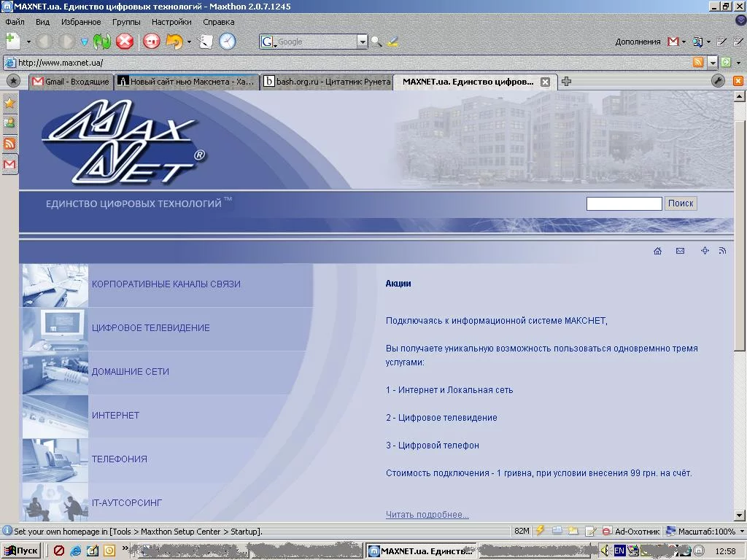Open the search box history dropdown
747x560 pixels.
pyautogui.click(x=363, y=42)
